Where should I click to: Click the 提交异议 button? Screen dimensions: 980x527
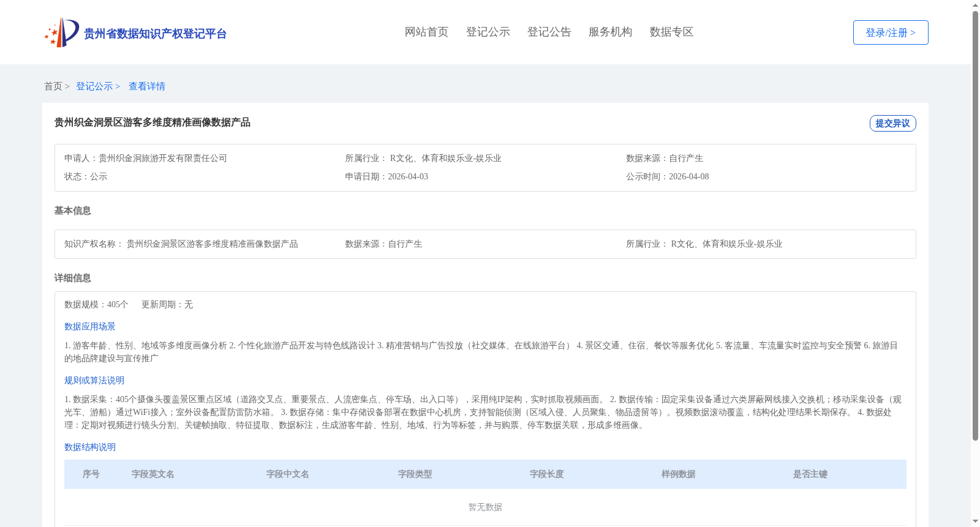pos(892,123)
